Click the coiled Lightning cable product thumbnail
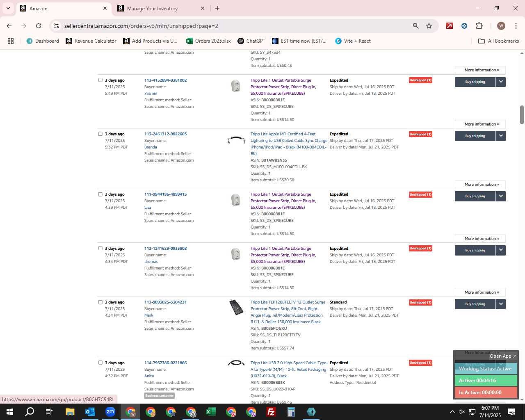 [x=236, y=141]
